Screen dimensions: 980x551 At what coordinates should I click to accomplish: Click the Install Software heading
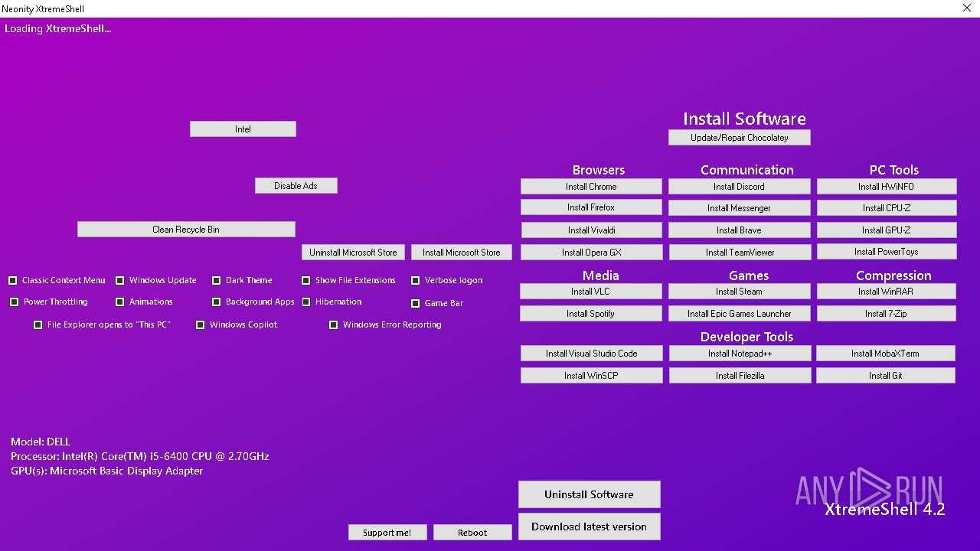(x=744, y=119)
